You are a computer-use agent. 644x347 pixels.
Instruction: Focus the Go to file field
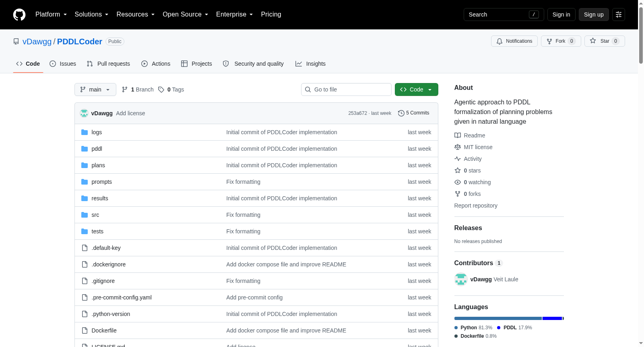(346, 89)
